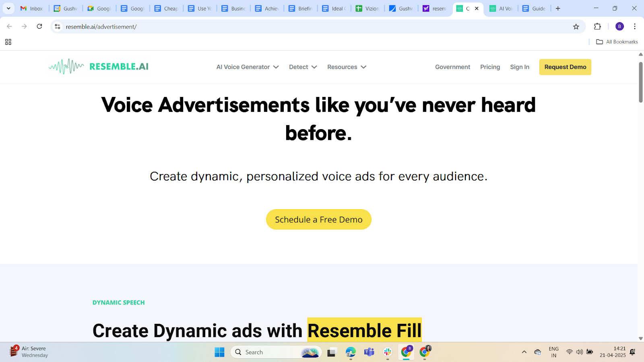Screen dimensions: 644x362
Task: Show hidden system tray icons
Action: click(524, 352)
